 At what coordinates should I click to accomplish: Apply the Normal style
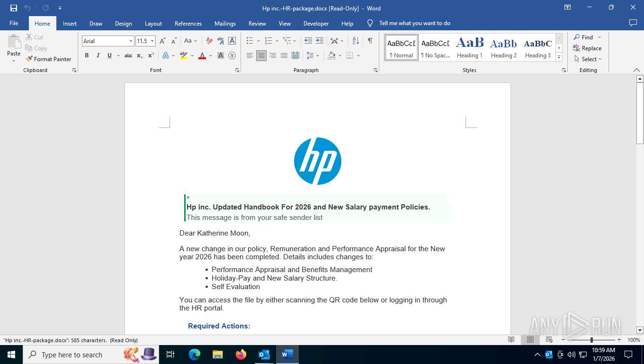tap(401, 47)
